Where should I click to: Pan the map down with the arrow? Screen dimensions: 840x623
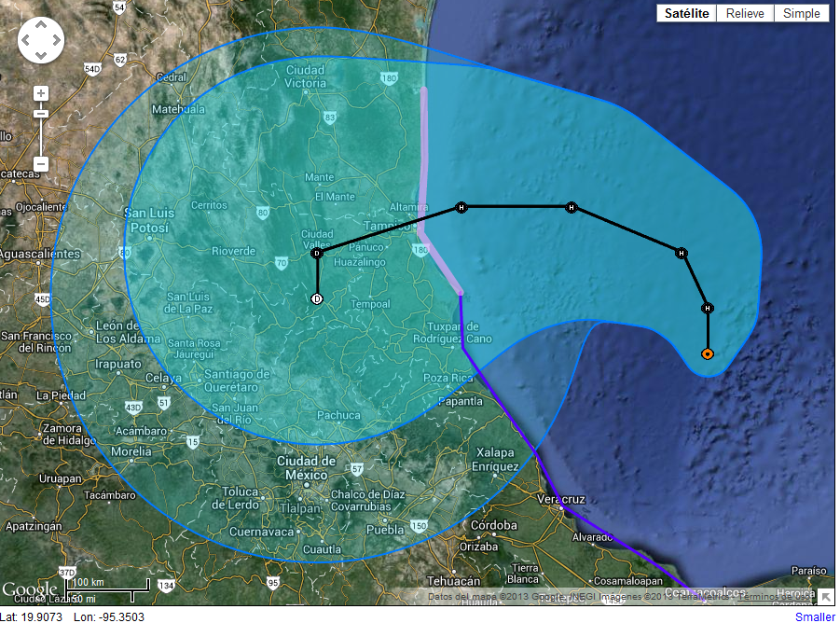click(41, 55)
